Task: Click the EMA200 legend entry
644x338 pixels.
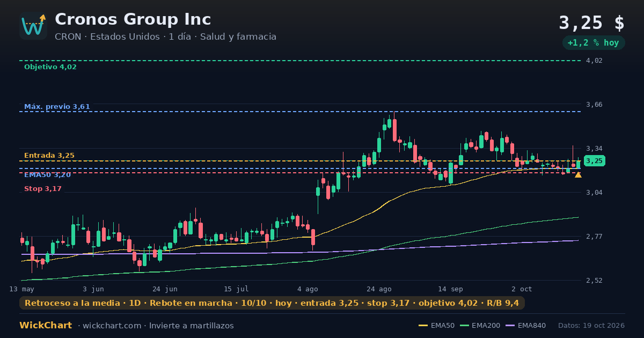Action: coord(480,326)
